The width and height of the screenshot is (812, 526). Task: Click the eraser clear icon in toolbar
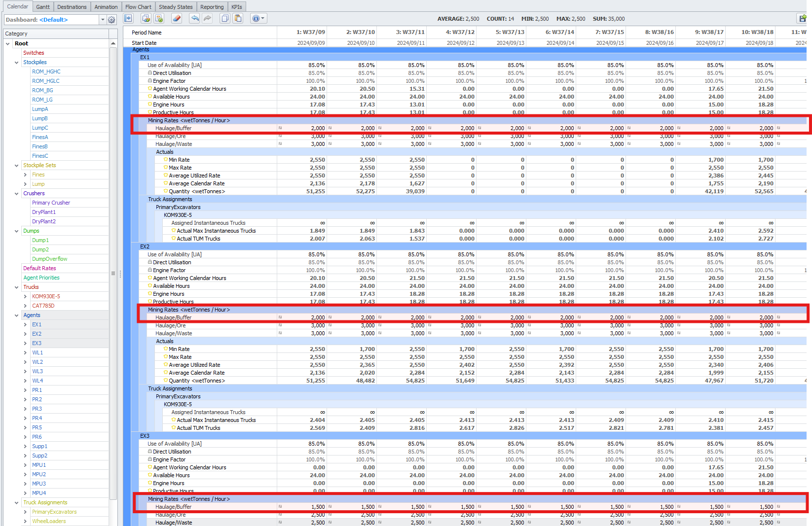click(177, 19)
